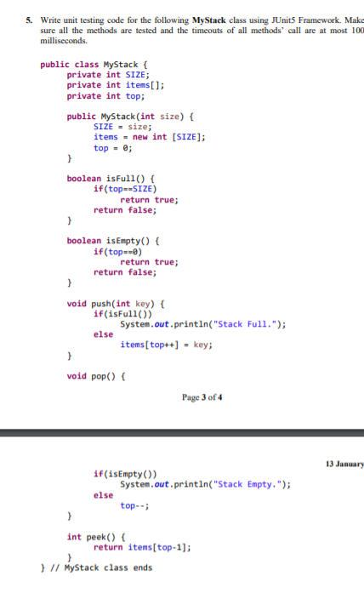
Task: Click the line "top = 0;"
Action: point(112,148)
